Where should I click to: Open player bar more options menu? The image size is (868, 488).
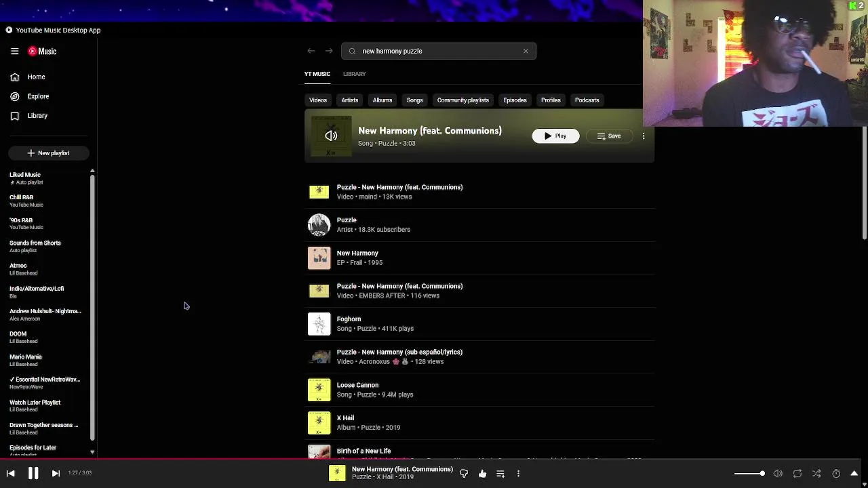pyautogui.click(x=519, y=474)
